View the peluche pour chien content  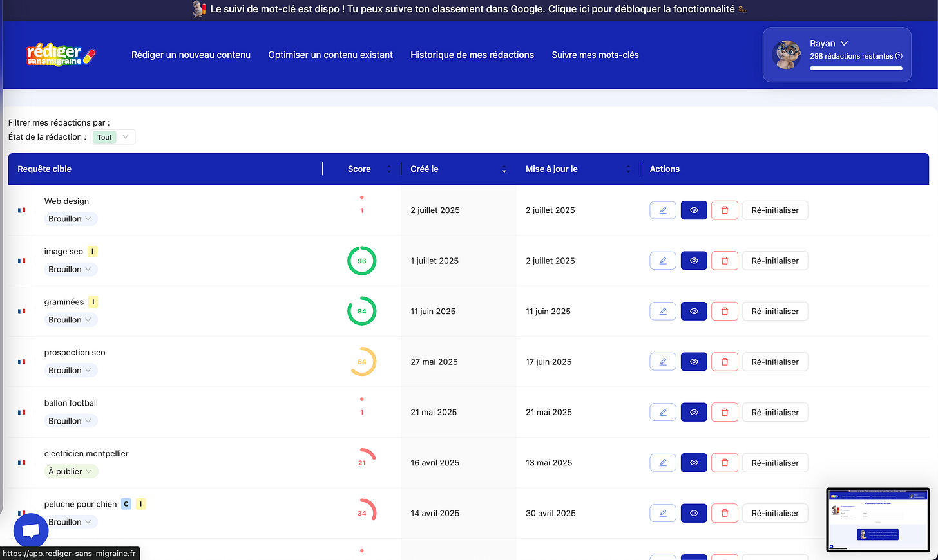(x=694, y=514)
